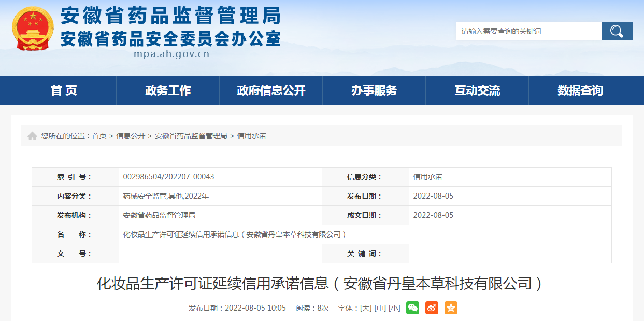
Task: Click the national emblem logo
Action: [x=33, y=29]
